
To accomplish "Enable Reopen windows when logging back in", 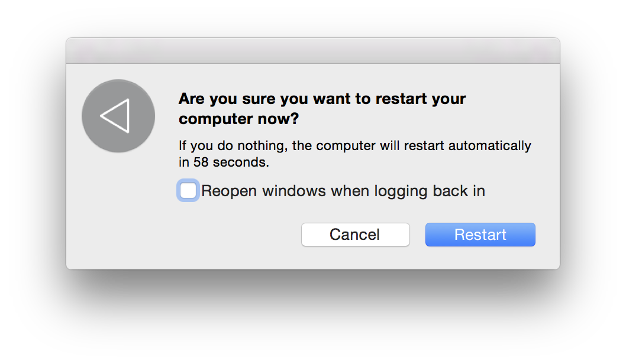I will [188, 191].
